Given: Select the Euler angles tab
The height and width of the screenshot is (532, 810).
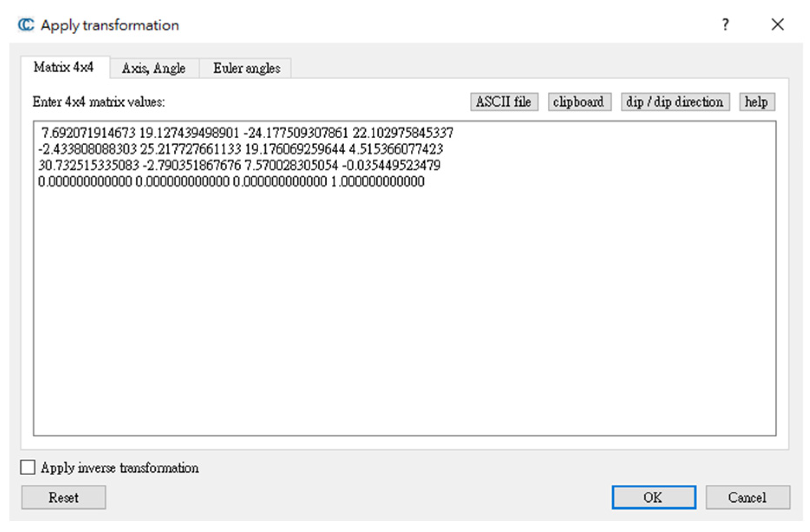Looking at the screenshot, I should coord(246,68).
